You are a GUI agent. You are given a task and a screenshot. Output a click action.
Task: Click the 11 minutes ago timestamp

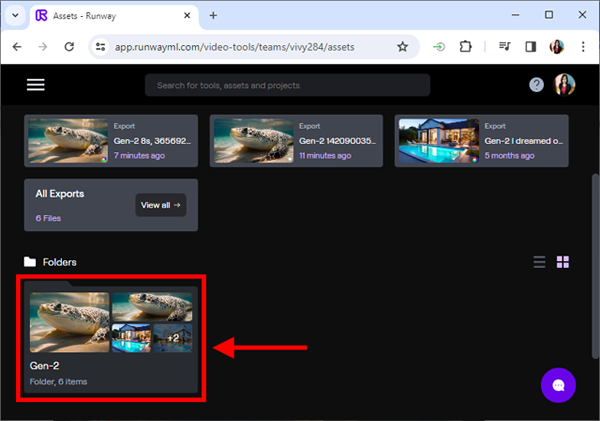(x=325, y=155)
